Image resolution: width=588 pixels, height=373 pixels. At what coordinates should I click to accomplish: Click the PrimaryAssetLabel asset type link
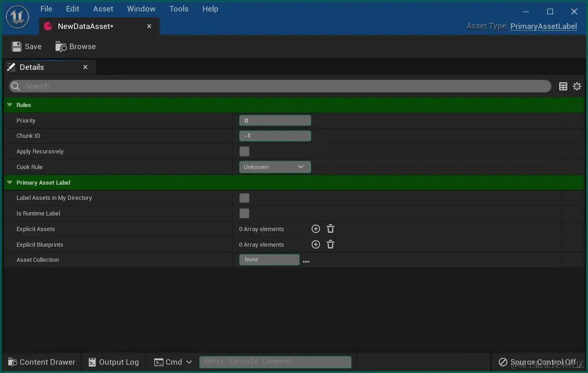543,26
